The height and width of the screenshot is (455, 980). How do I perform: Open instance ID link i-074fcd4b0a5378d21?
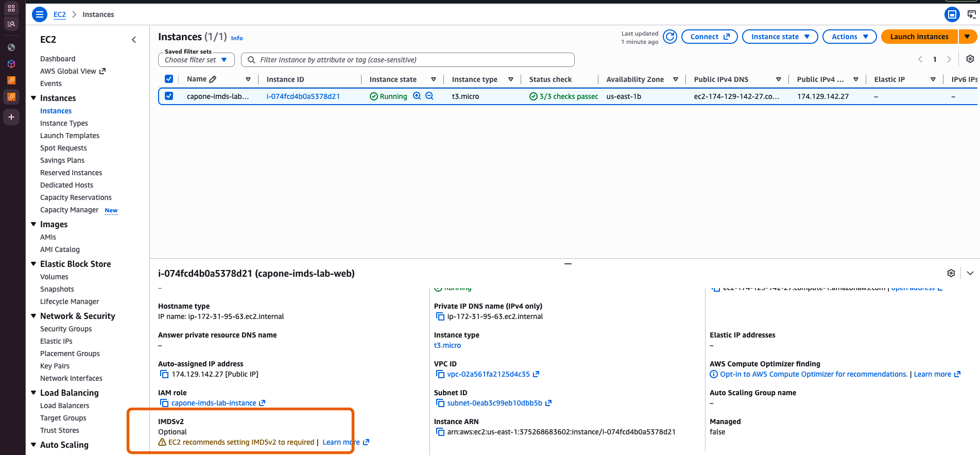point(303,96)
